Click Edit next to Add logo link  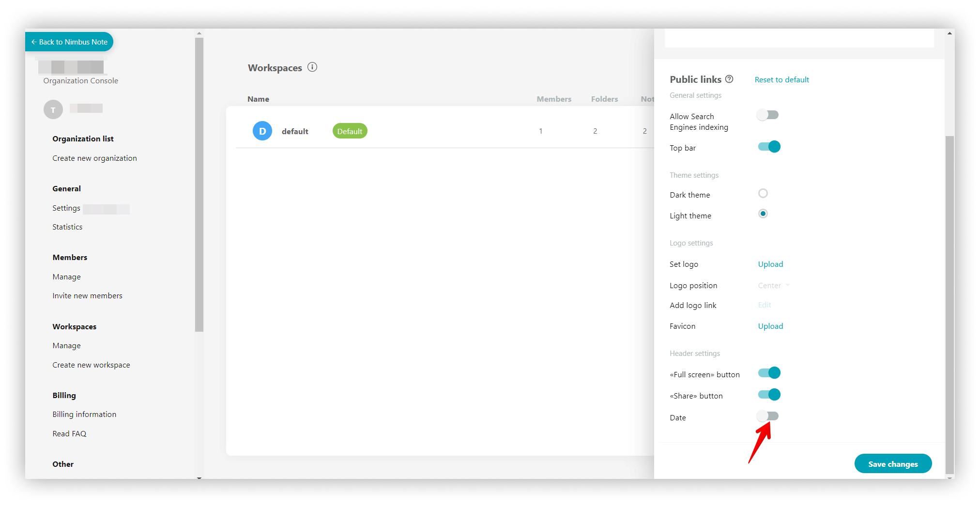pyautogui.click(x=765, y=305)
